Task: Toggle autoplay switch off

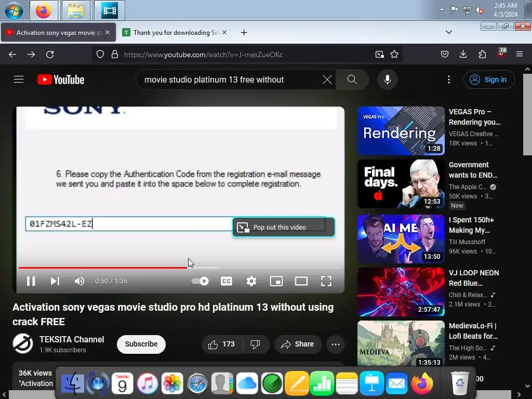Action: 200,281
